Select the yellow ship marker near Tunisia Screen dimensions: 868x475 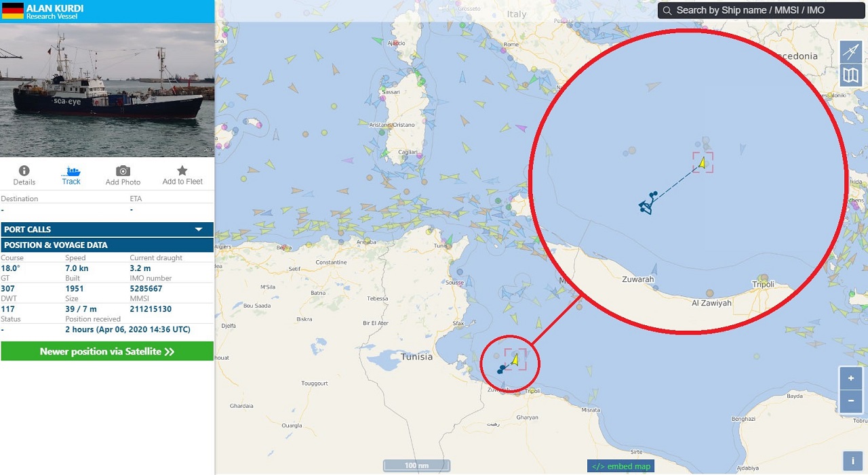[x=515, y=360]
